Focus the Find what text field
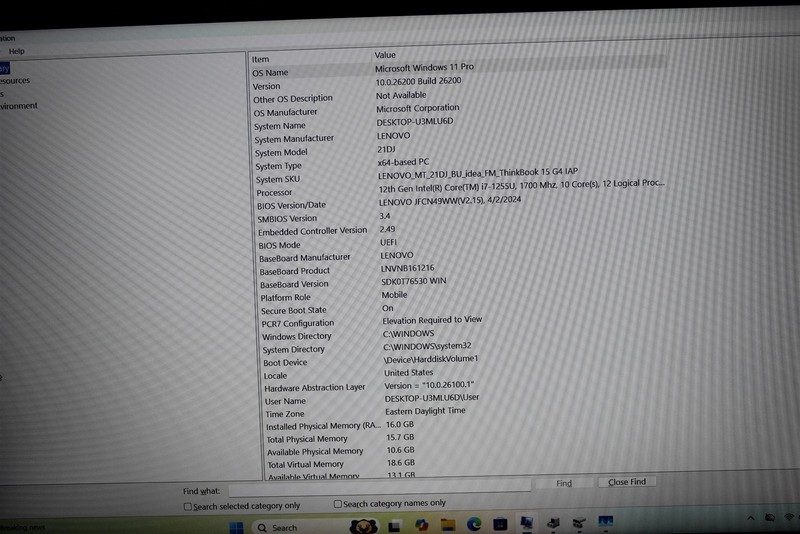800x534 pixels. (x=380, y=488)
